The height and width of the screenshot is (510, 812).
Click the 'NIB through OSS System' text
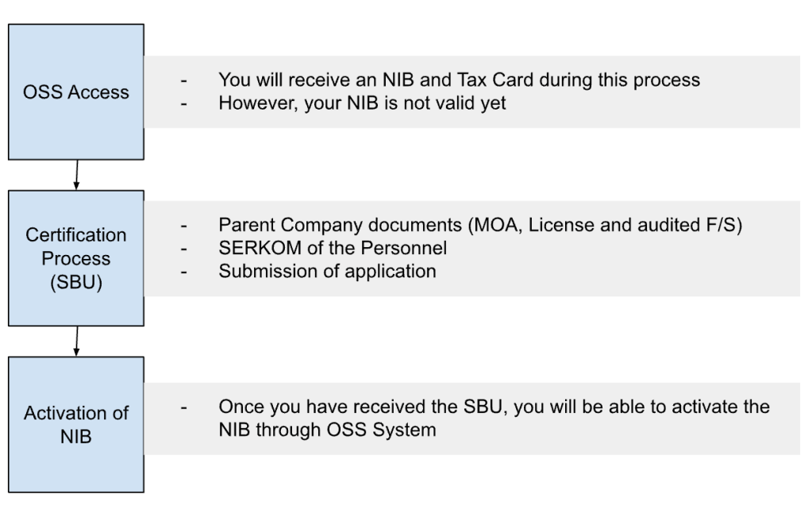tap(327, 431)
